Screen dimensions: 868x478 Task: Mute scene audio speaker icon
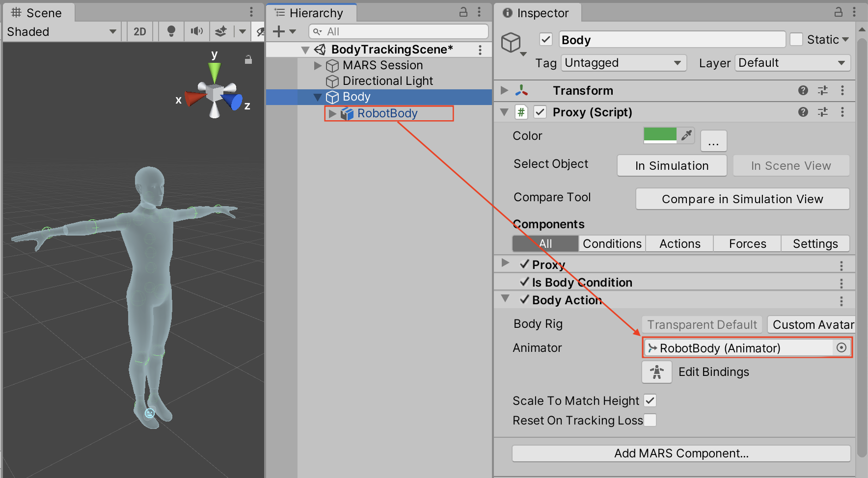point(197,31)
